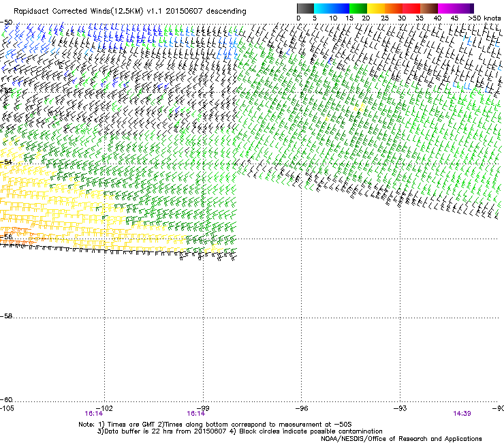Click the '>50 knots' legend label

pos(484,18)
